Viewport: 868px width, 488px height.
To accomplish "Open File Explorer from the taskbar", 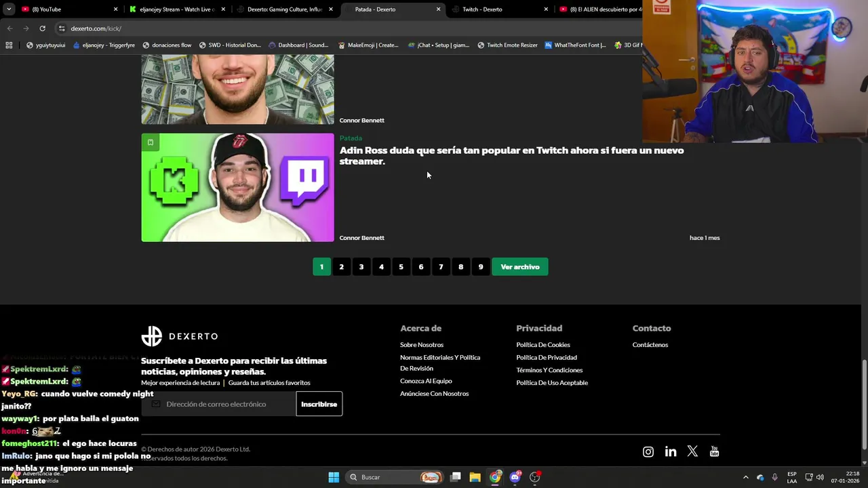I will pos(475,477).
